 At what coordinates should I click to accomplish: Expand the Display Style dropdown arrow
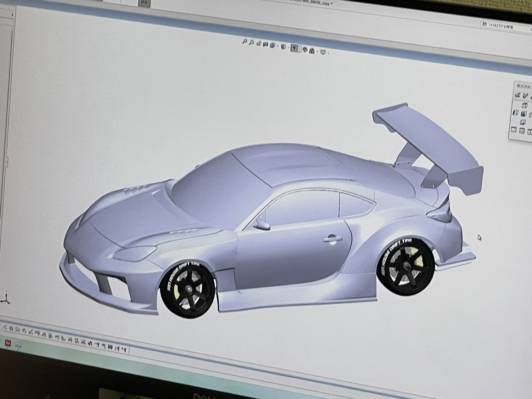288,48
